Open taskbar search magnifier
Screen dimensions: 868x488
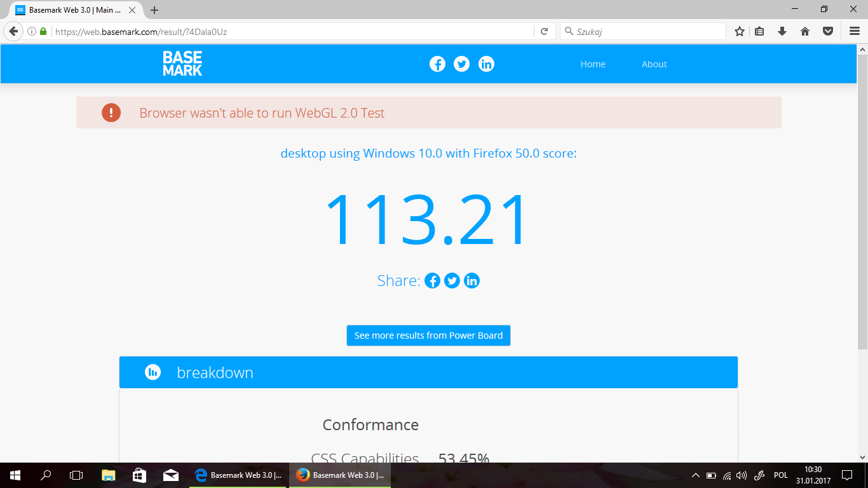[x=46, y=475]
